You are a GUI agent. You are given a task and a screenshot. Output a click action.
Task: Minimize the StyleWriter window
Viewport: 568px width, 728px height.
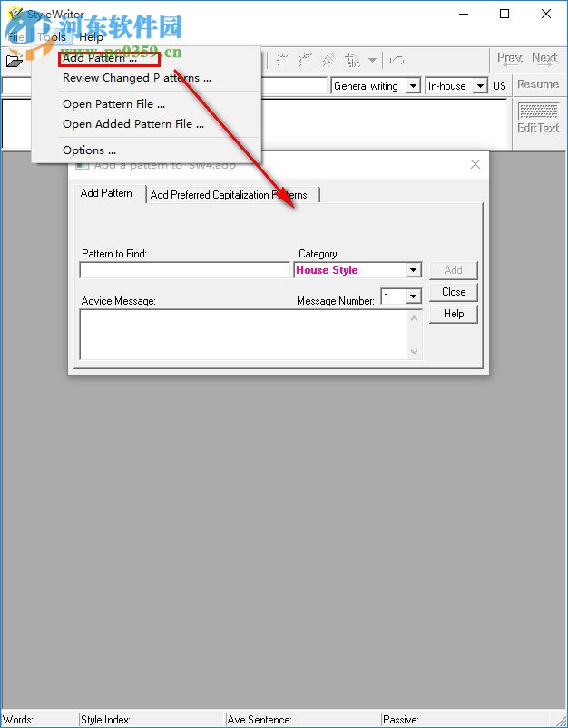click(x=464, y=14)
